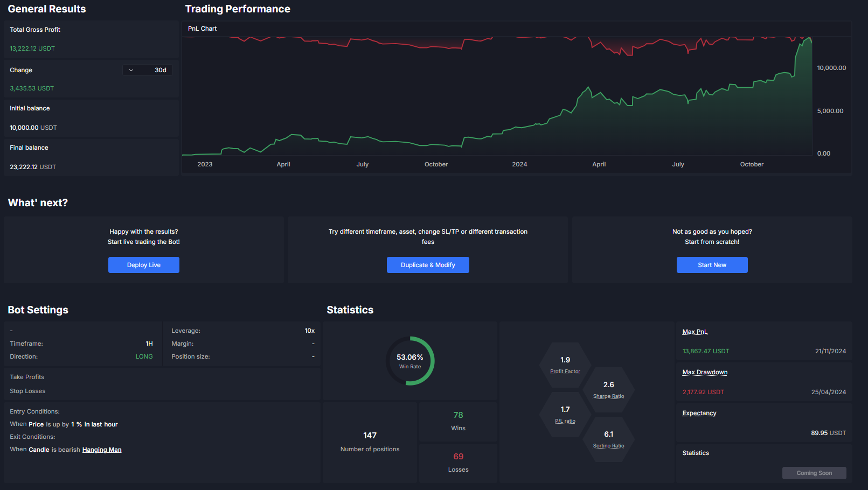Click the Max Drawdown value 2,177.92 USDT
The height and width of the screenshot is (490, 868).
[703, 392]
